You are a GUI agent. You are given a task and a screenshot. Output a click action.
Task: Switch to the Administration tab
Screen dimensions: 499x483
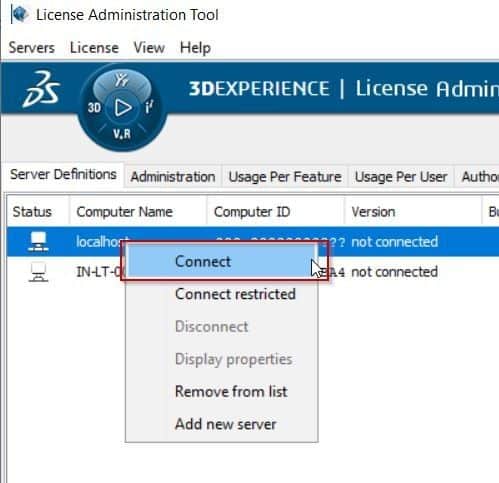pos(173,177)
